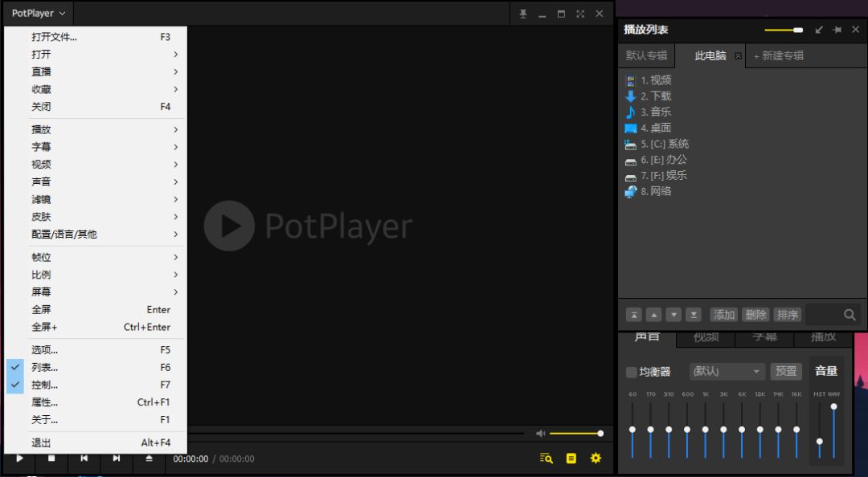Open the equalizer (默认) preset dropdown
Viewport: 868px width, 477px height.
coord(727,371)
